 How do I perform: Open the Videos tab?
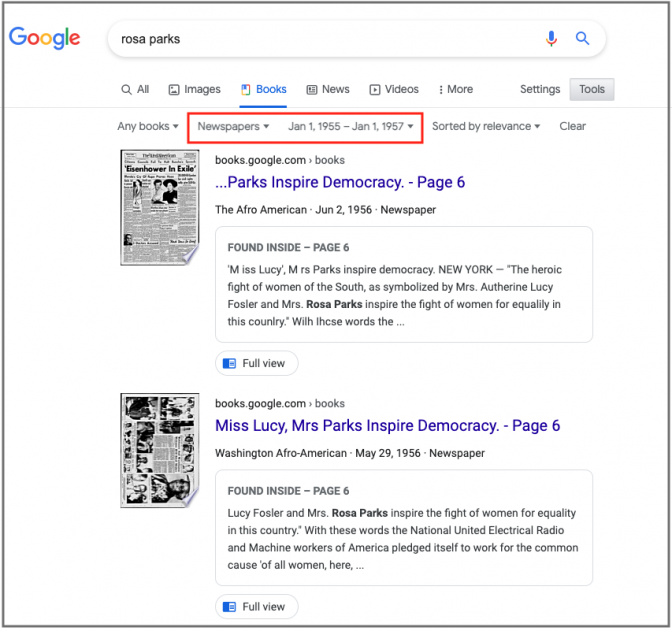(394, 89)
